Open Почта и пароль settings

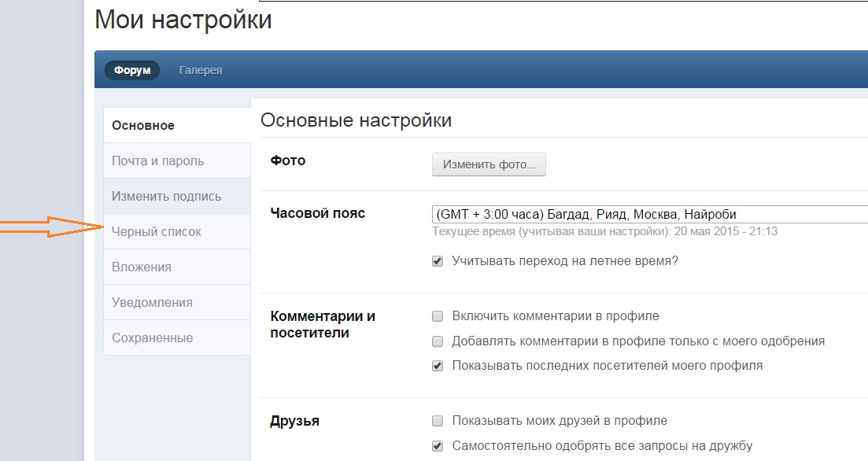pyautogui.click(x=177, y=160)
